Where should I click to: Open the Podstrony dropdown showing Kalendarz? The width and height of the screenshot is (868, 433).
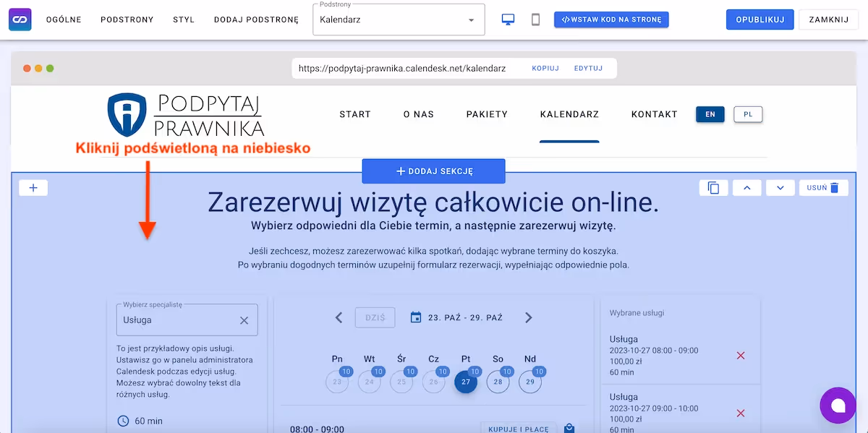[399, 20]
